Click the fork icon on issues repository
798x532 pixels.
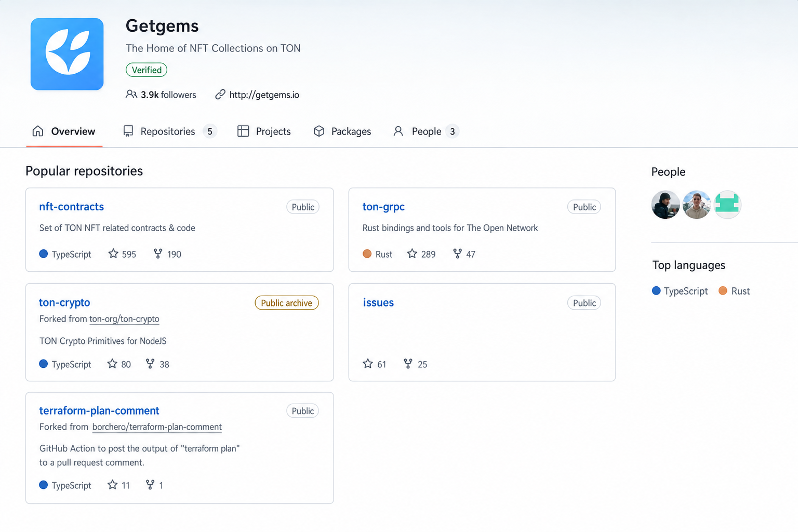click(x=408, y=364)
